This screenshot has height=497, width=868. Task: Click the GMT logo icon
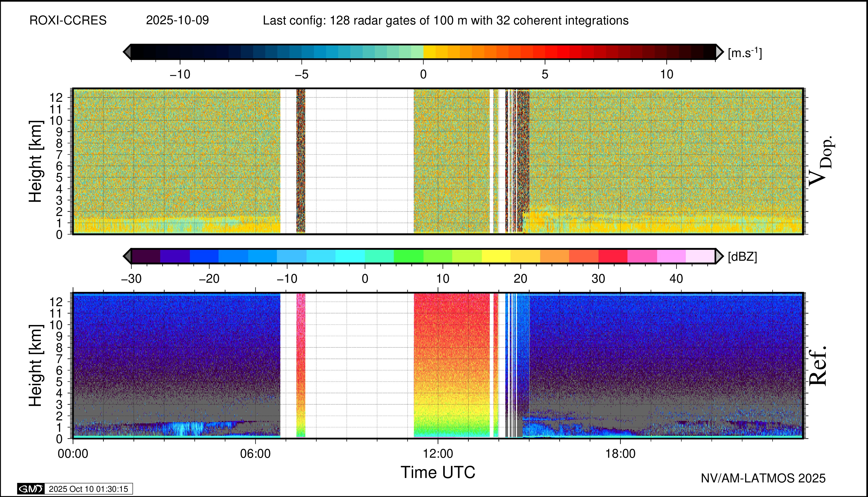point(31,489)
